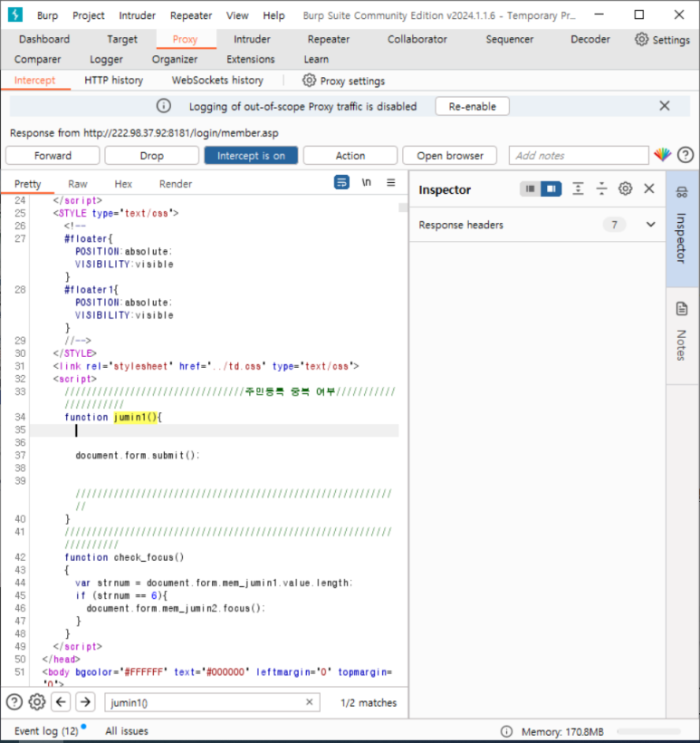This screenshot has height=743, width=700.
Task: Expand all Inspector sections icon
Action: (578, 189)
